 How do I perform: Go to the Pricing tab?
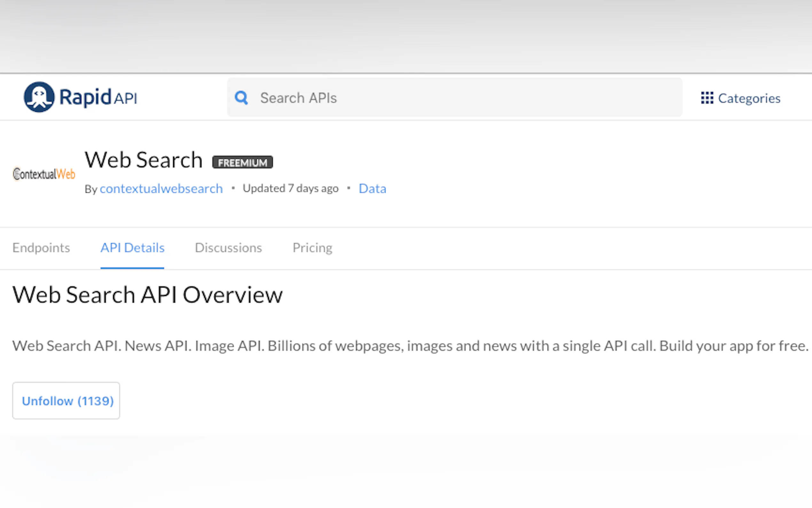click(312, 248)
